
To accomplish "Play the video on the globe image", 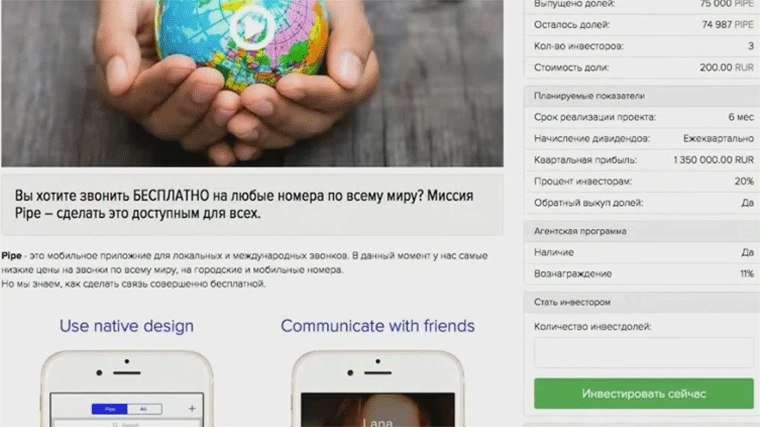I will point(252,27).
